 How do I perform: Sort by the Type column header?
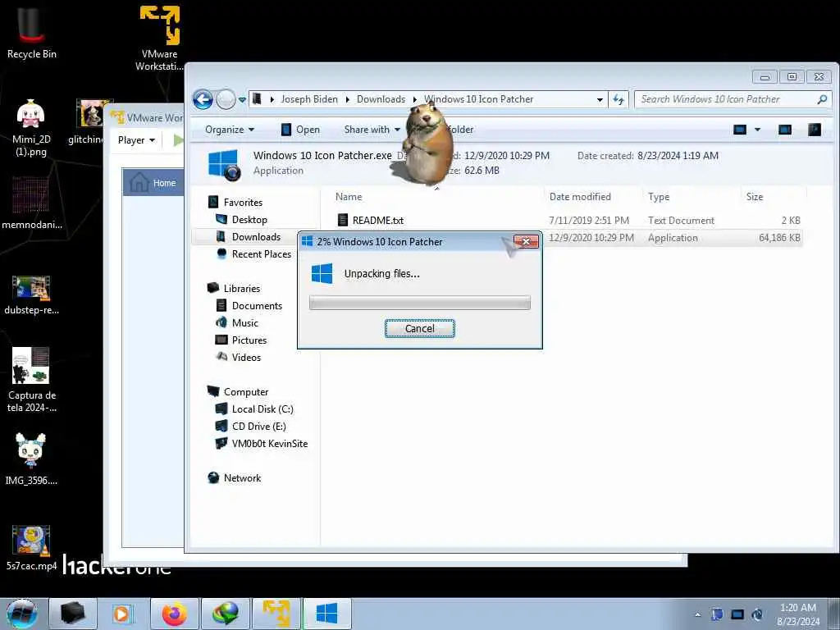point(659,197)
